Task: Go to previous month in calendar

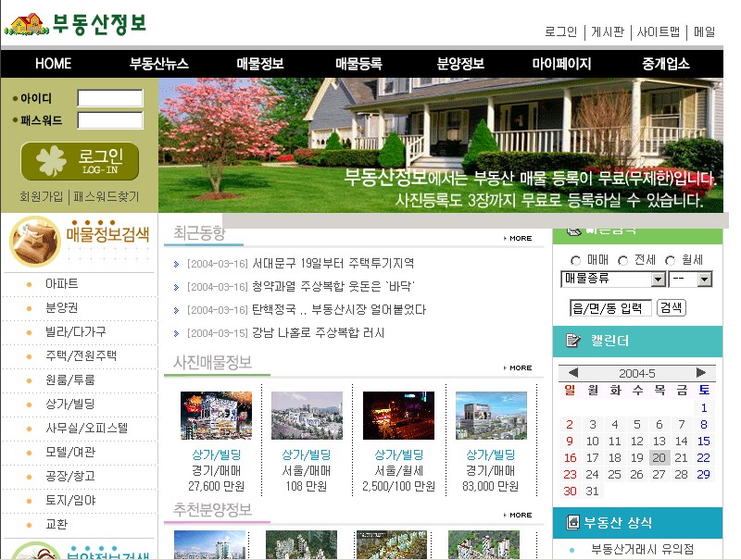Action: click(x=573, y=373)
